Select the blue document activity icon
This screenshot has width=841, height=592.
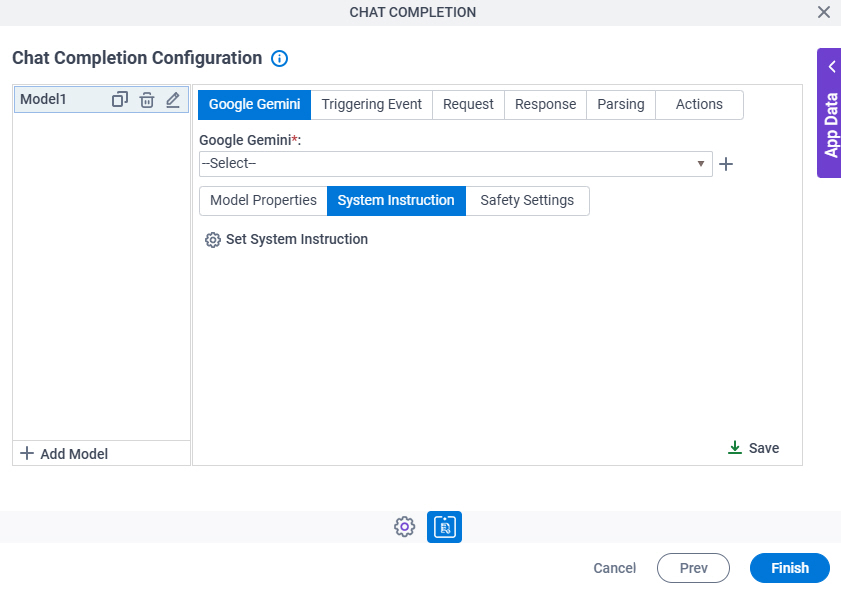444,527
